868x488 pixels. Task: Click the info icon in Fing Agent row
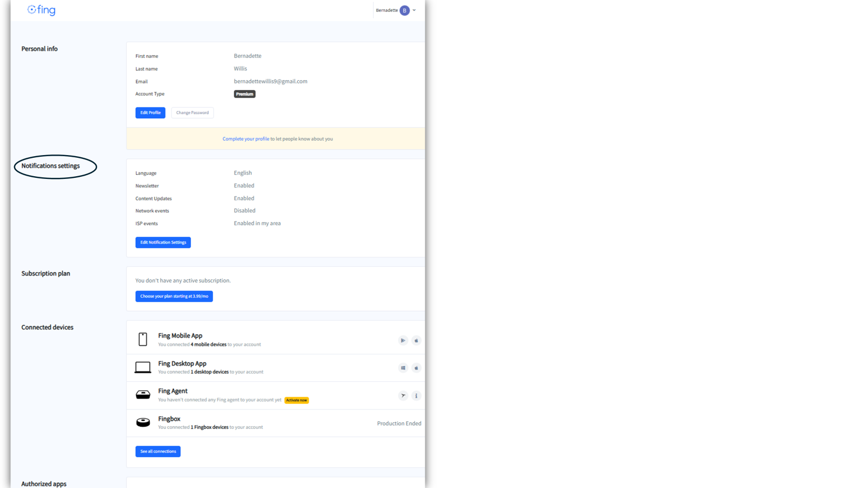pos(416,396)
